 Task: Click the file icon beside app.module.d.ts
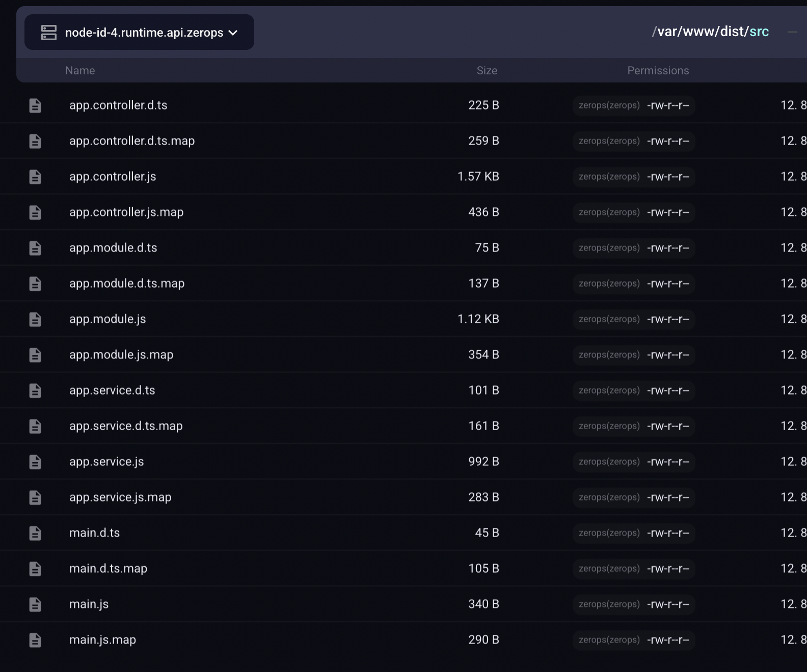(x=35, y=248)
